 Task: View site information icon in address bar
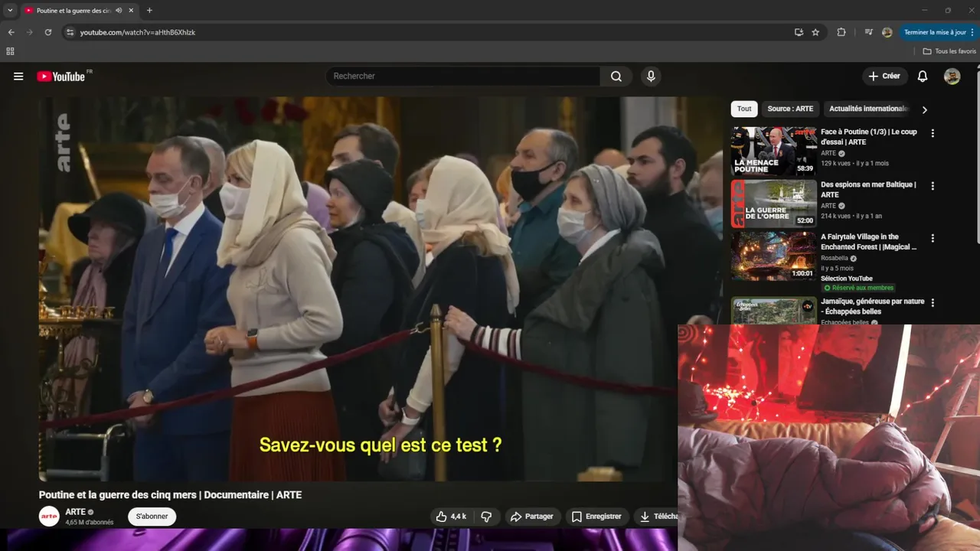click(70, 32)
